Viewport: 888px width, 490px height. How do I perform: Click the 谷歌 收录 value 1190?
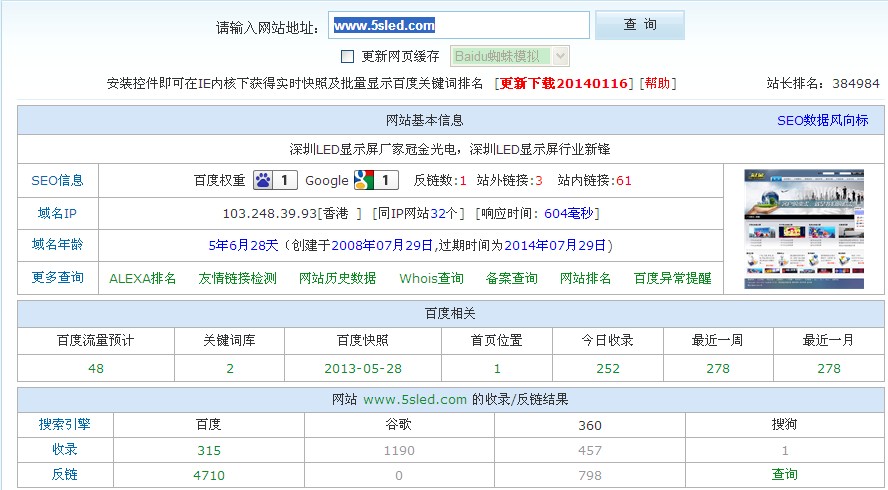(x=399, y=450)
